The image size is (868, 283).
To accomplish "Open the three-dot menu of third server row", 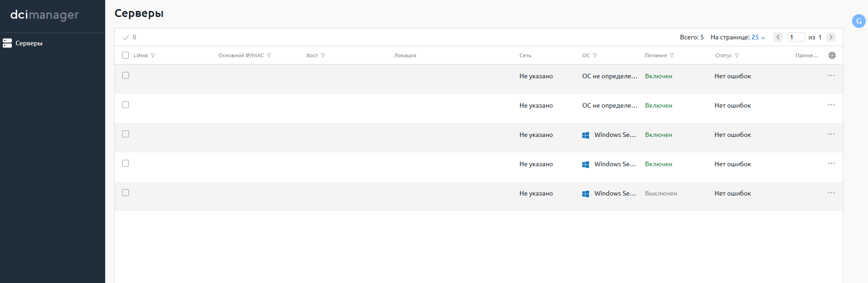I will (x=831, y=134).
